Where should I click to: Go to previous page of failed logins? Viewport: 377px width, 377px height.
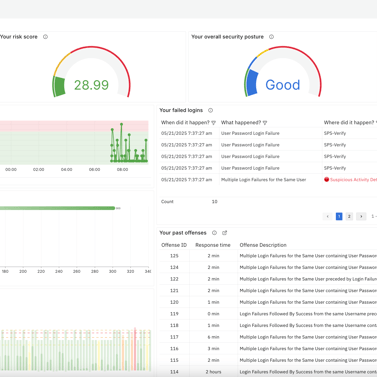tap(328, 217)
